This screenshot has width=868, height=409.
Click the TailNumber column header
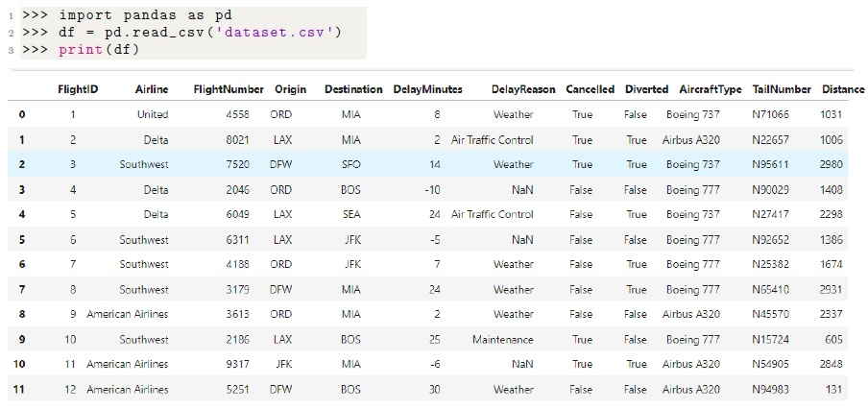pos(782,89)
